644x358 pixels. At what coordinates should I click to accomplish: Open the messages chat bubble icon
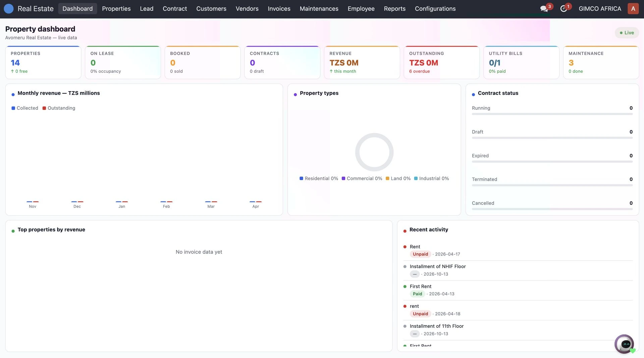pyautogui.click(x=544, y=9)
